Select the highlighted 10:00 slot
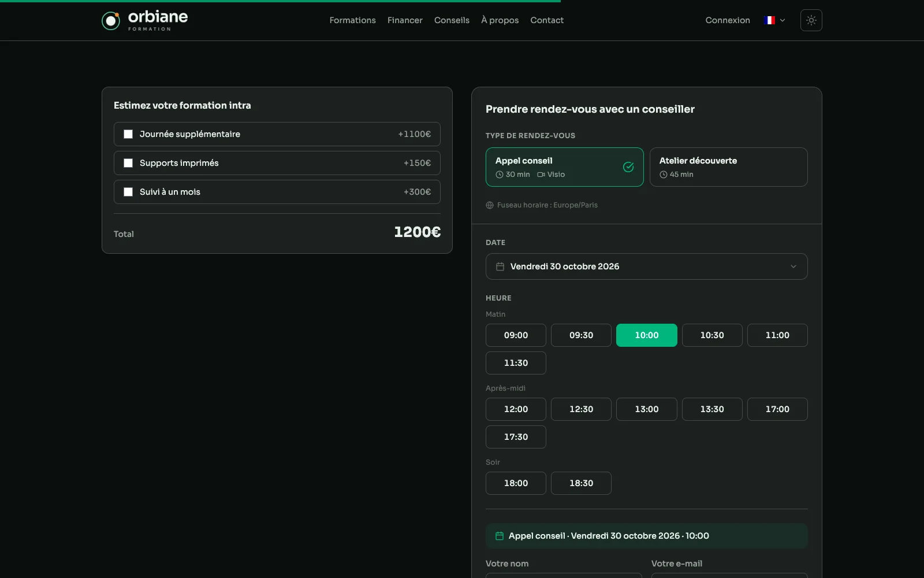Screen dimensions: 924x578 pyautogui.click(x=646, y=335)
